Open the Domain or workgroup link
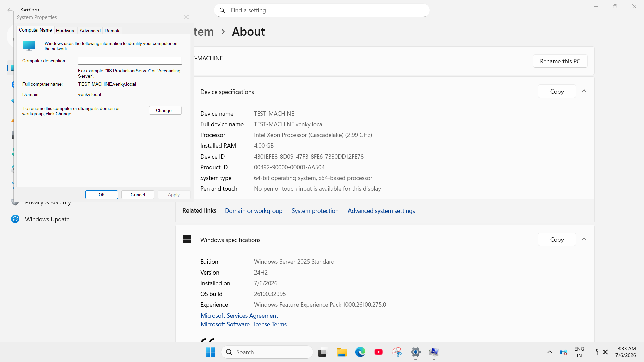This screenshot has height=362, width=644. pyautogui.click(x=254, y=211)
